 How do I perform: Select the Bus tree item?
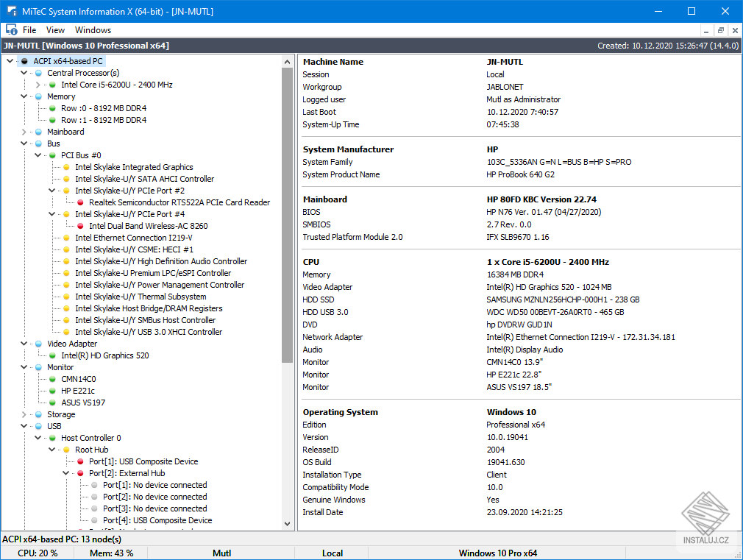[54, 143]
